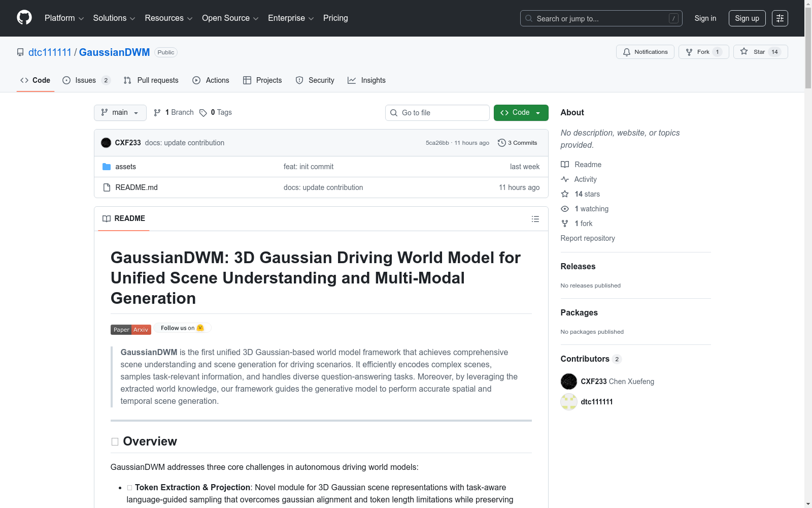Open the 3 Commits history link

coord(518,143)
